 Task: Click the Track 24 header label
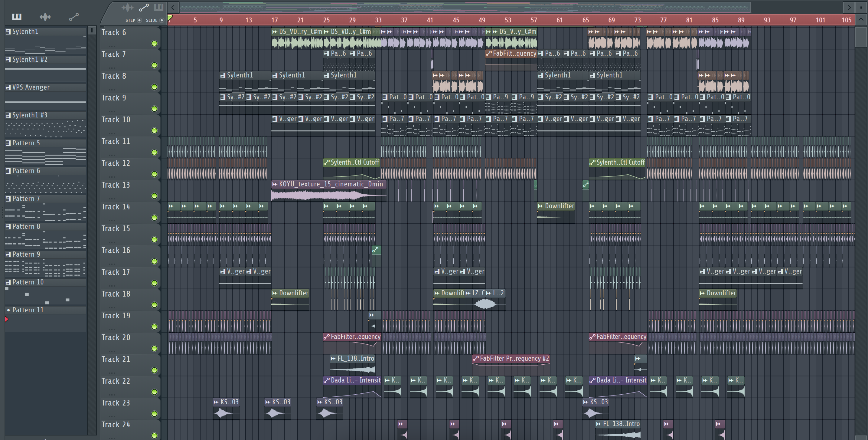click(x=116, y=425)
